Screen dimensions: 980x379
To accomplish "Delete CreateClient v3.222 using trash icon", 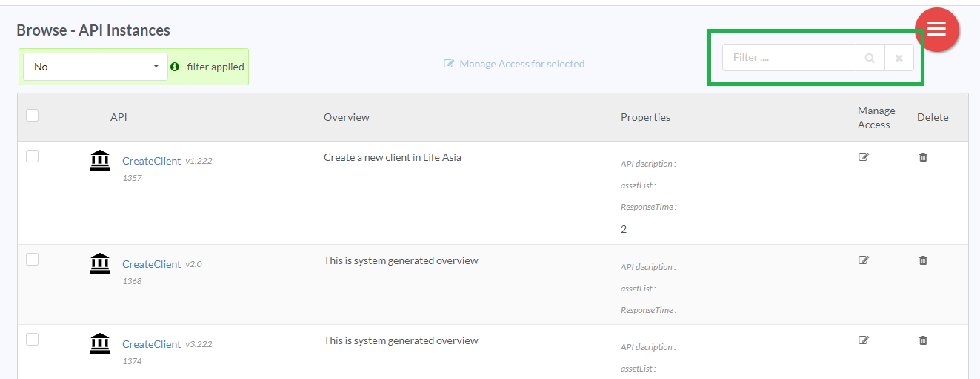I will [923, 340].
